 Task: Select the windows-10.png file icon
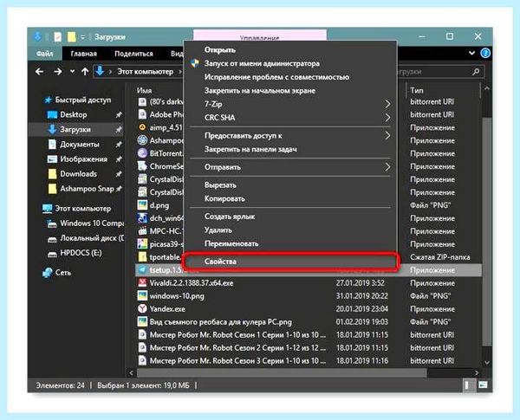(142, 295)
